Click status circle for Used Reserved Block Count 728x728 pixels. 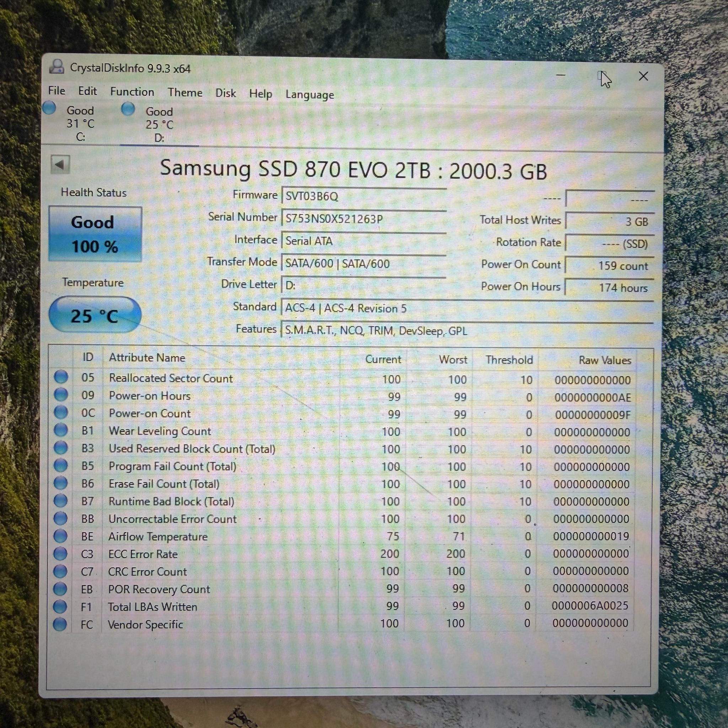coord(61,448)
